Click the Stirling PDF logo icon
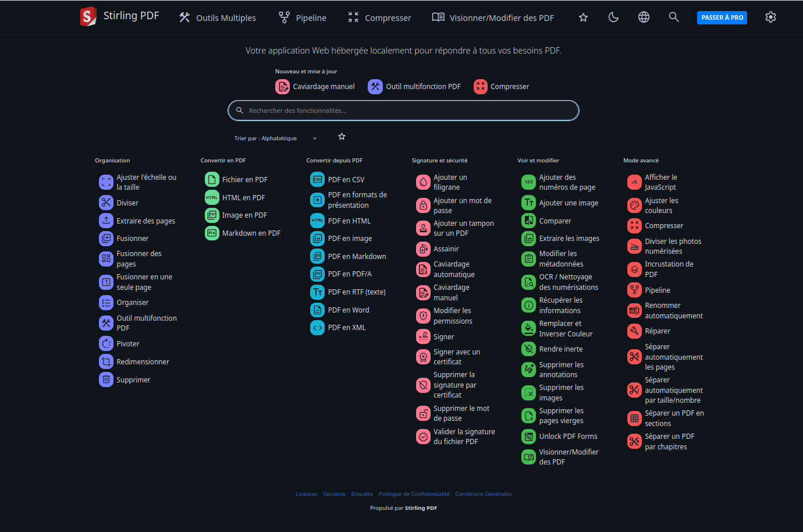The height and width of the screenshot is (532, 803). [88, 16]
